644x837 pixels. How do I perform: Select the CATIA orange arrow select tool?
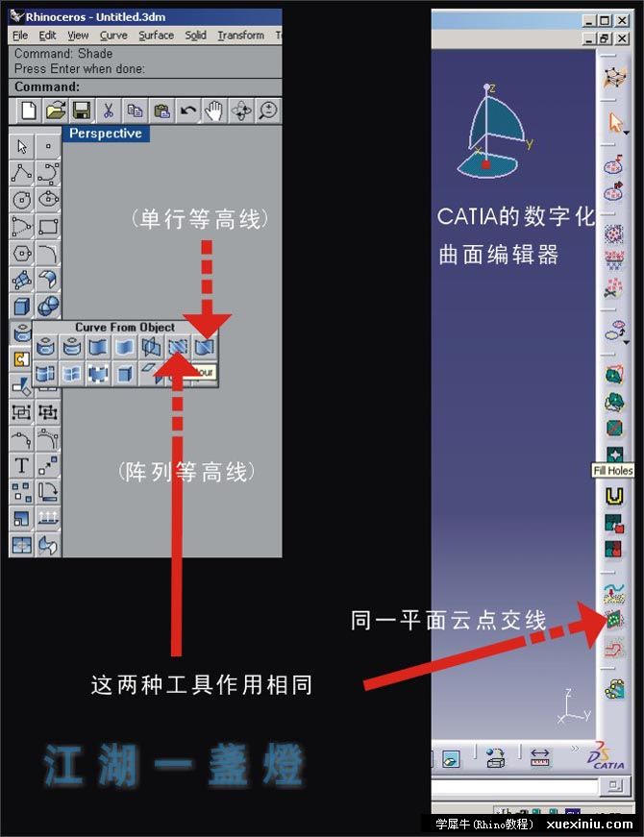point(615,122)
